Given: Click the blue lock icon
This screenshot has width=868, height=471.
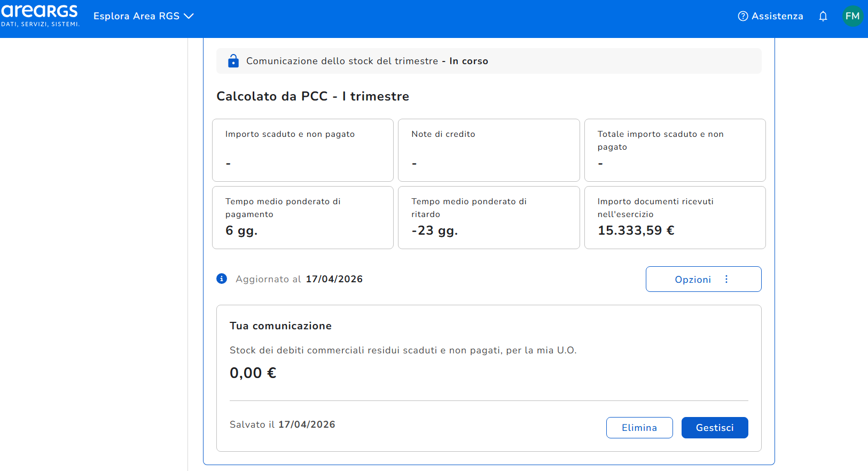Looking at the screenshot, I should (x=233, y=61).
